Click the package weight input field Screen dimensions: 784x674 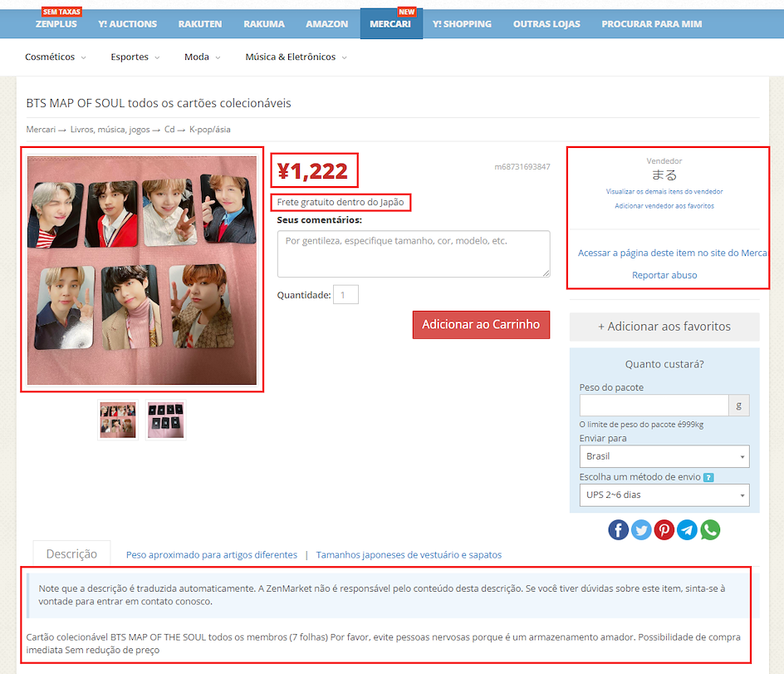(654, 406)
